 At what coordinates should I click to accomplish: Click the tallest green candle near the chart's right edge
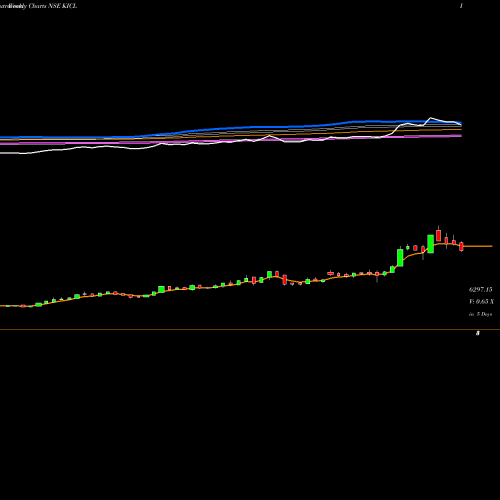click(430, 244)
